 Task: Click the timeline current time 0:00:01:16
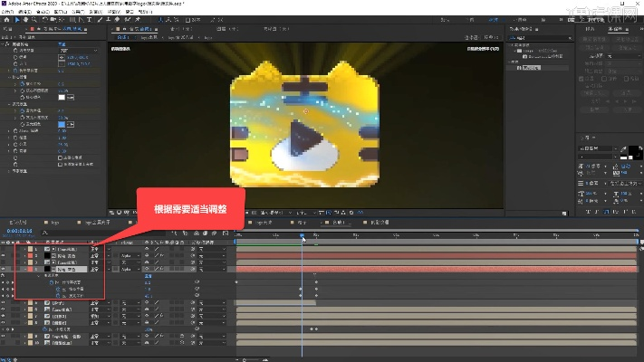point(19,231)
